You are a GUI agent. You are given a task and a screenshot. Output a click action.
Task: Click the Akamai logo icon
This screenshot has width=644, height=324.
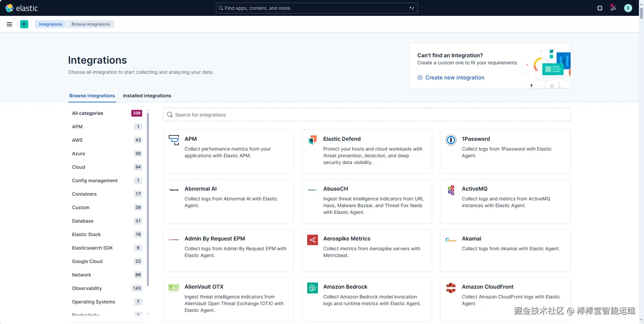(451, 240)
